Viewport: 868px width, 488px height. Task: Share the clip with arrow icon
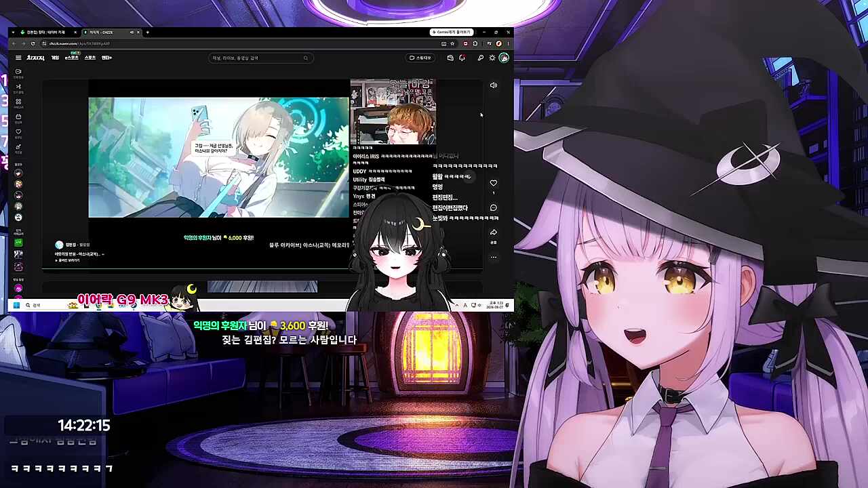(x=494, y=232)
